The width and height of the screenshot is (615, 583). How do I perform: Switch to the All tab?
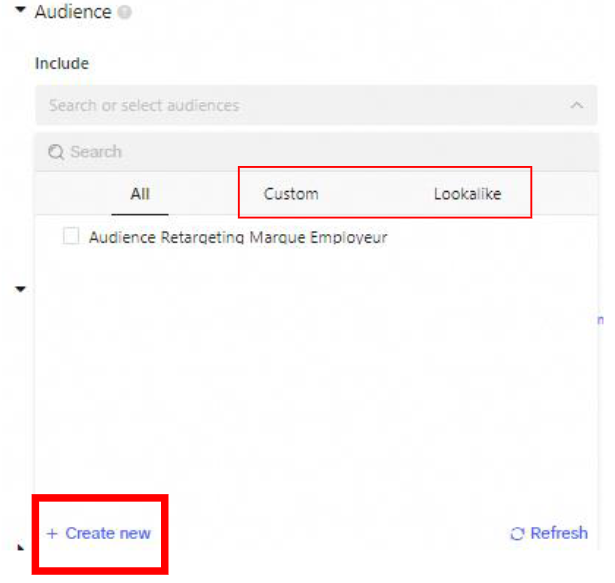[x=140, y=194]
